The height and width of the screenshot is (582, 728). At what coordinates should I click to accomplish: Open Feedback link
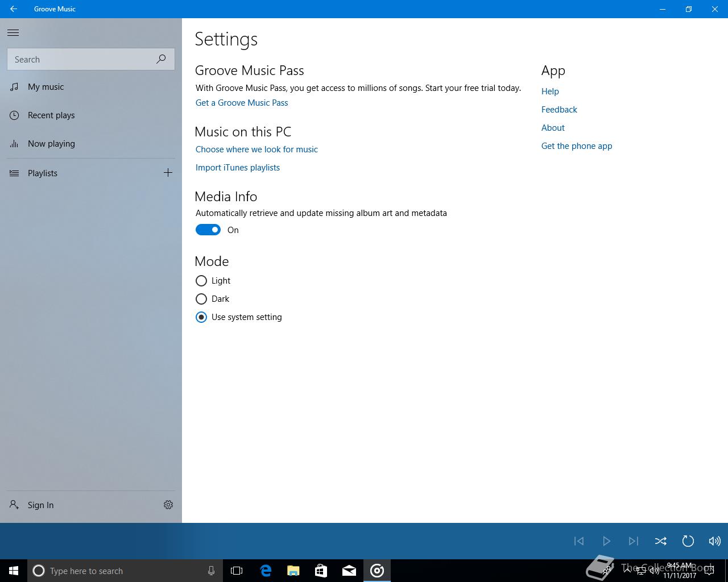(559, 110)
